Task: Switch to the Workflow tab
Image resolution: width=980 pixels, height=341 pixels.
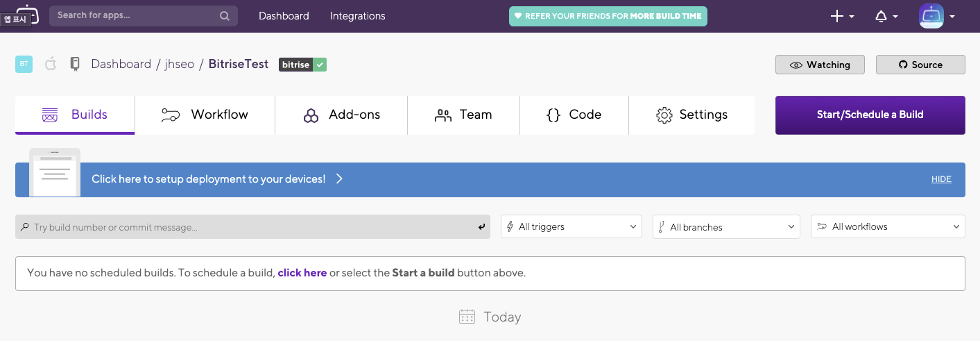Action: click(x=205, y=115)
